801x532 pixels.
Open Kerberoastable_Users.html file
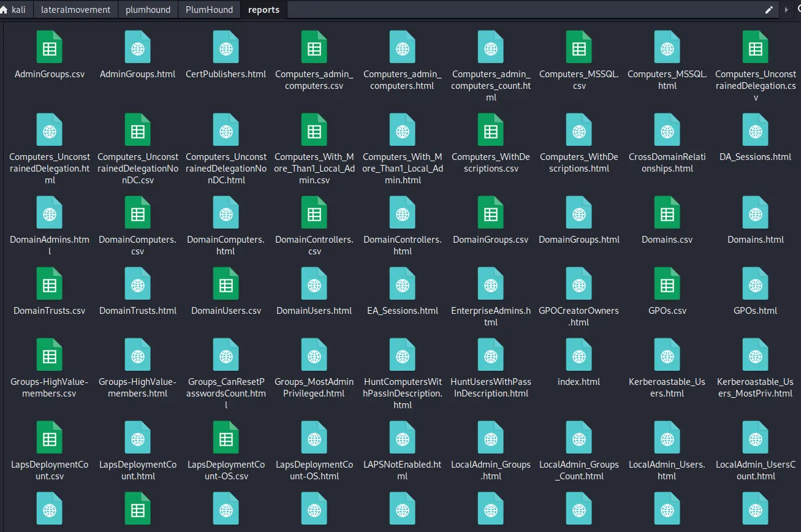pos(667,355)
